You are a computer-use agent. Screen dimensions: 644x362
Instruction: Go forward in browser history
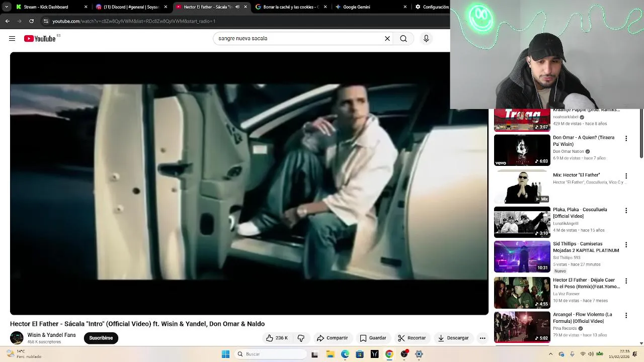pyautogui.click(x=19, y=21)
